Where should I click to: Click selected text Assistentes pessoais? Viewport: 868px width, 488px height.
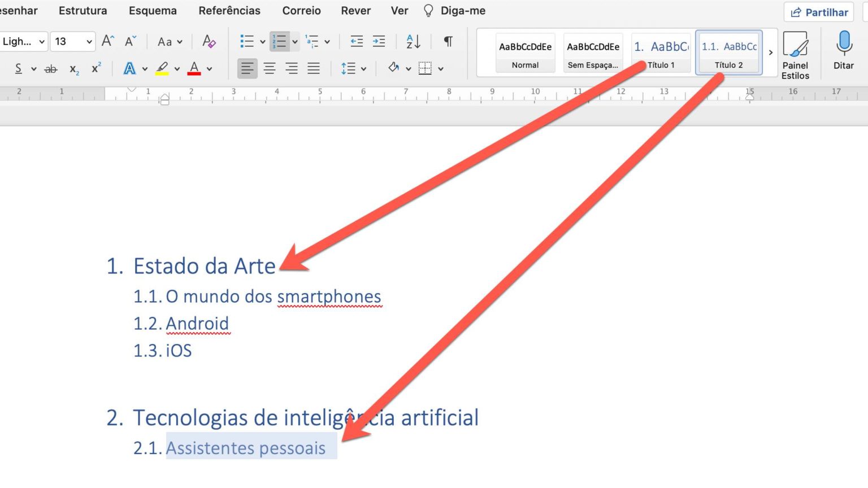246,448
